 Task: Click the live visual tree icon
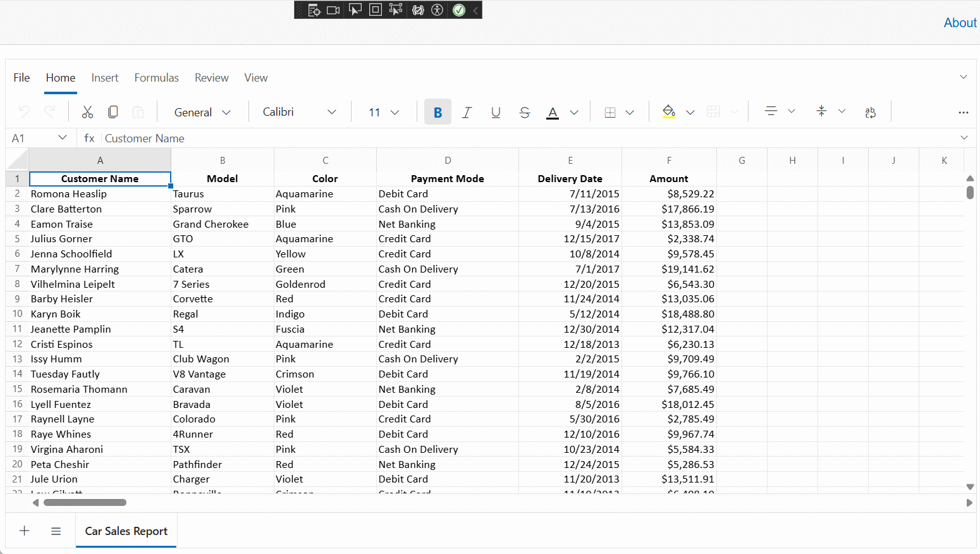[x=314, y=10]
